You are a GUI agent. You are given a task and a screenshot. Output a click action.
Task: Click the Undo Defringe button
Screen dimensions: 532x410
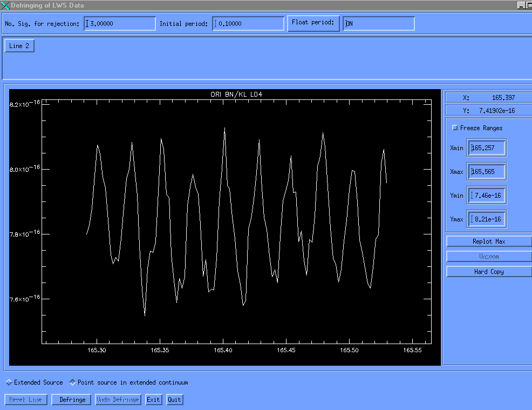click(x=118, y=400)
